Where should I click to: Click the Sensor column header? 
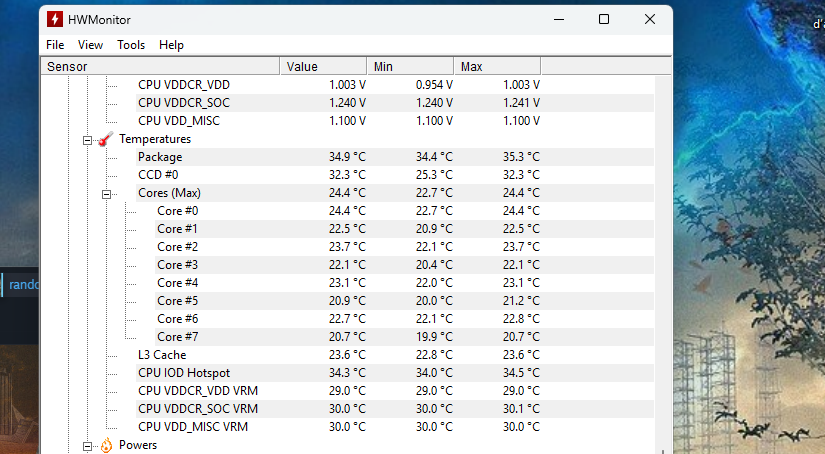(160, 66)
